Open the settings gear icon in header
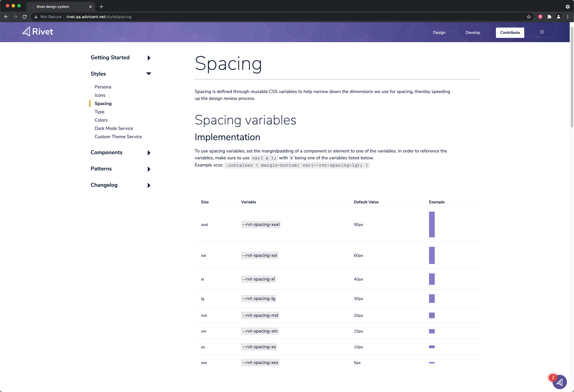 [542, 32]
